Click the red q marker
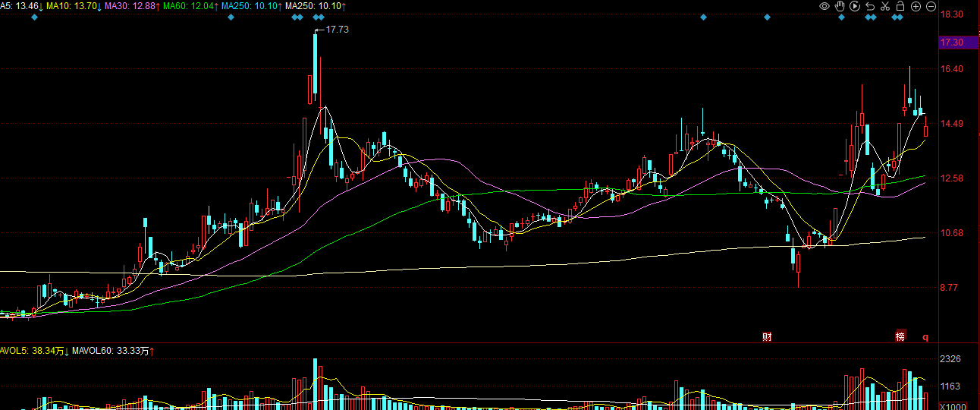Image resolution: width=980 pixels, height=410 pixels. tap(925, 336)
